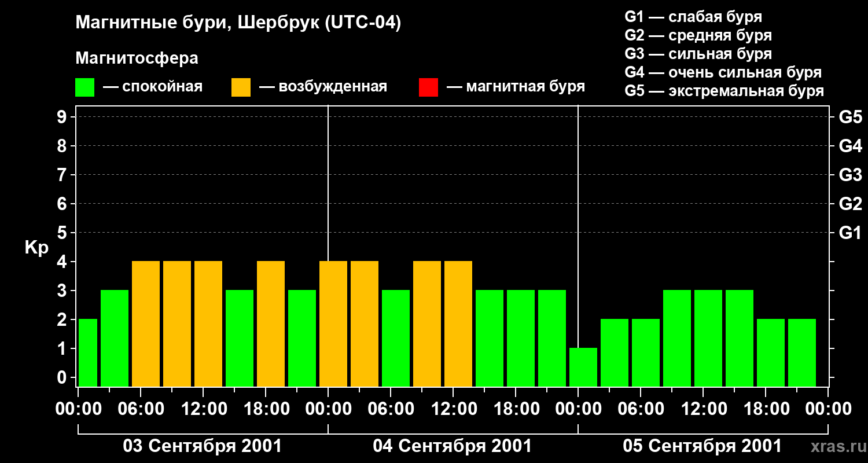Click the red magnetic storm legend swatch
The image size is (868, 463).
(428, 87)
